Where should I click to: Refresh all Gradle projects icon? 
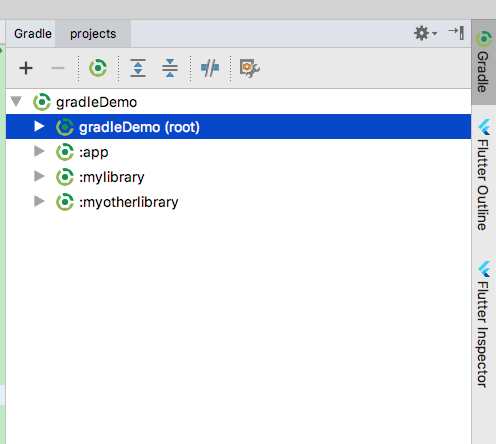[x=98, y=68]
